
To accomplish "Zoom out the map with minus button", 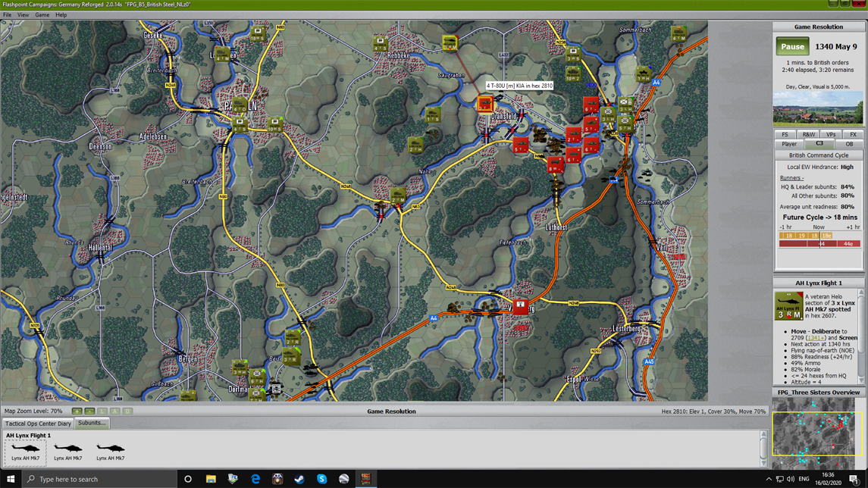I will pos(89,411).
